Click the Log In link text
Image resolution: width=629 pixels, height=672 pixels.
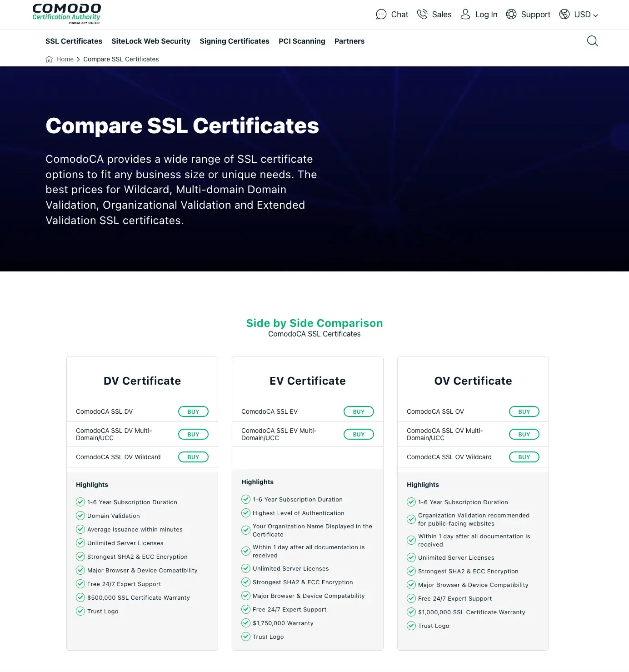pyautogui.click(x=486, y=15)
